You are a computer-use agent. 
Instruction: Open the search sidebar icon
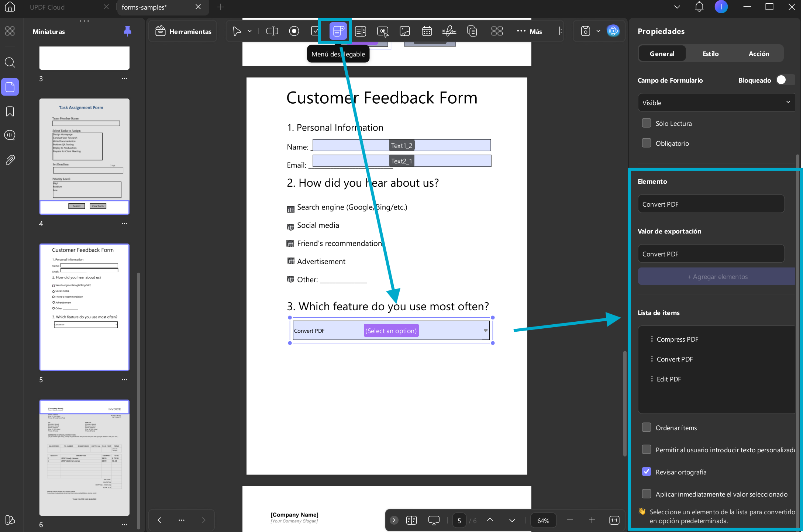[10, 62]
